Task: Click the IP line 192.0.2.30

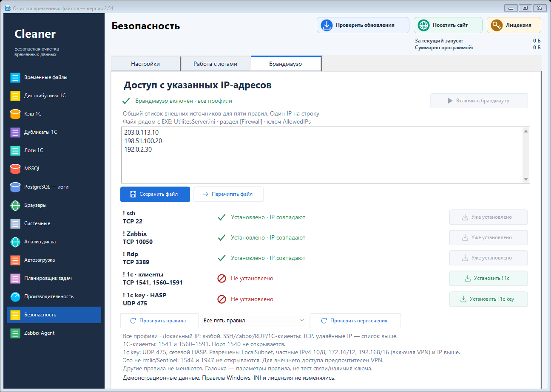Action: (x=138, y=149)
